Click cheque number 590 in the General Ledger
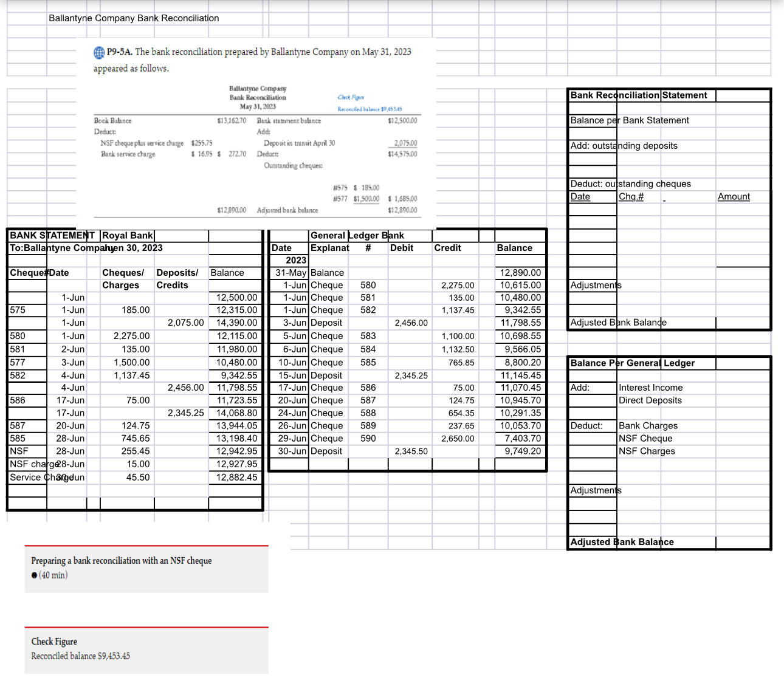Screen dimensions: 784x689 click(x=368, y=438)
